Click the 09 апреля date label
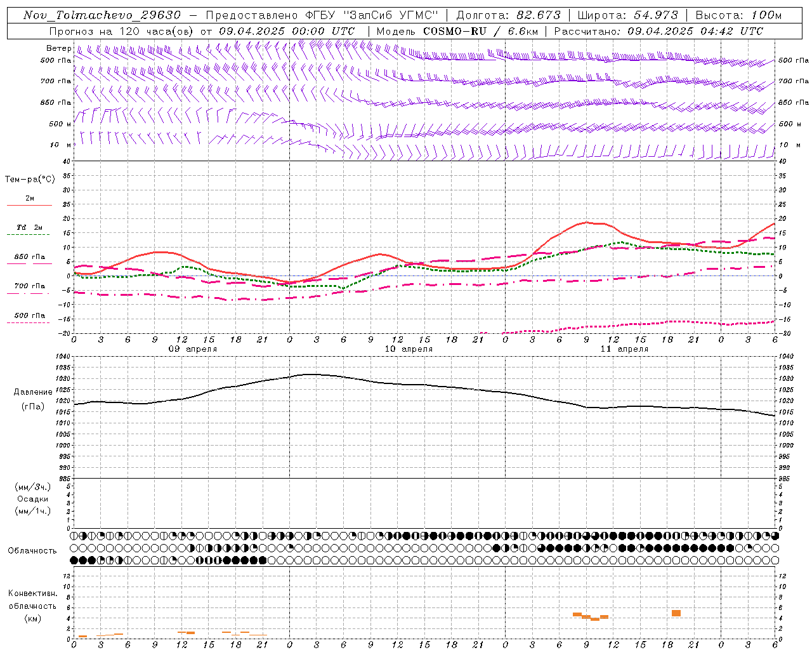Viewport: 812px width, 650px height. coord(192,349)
